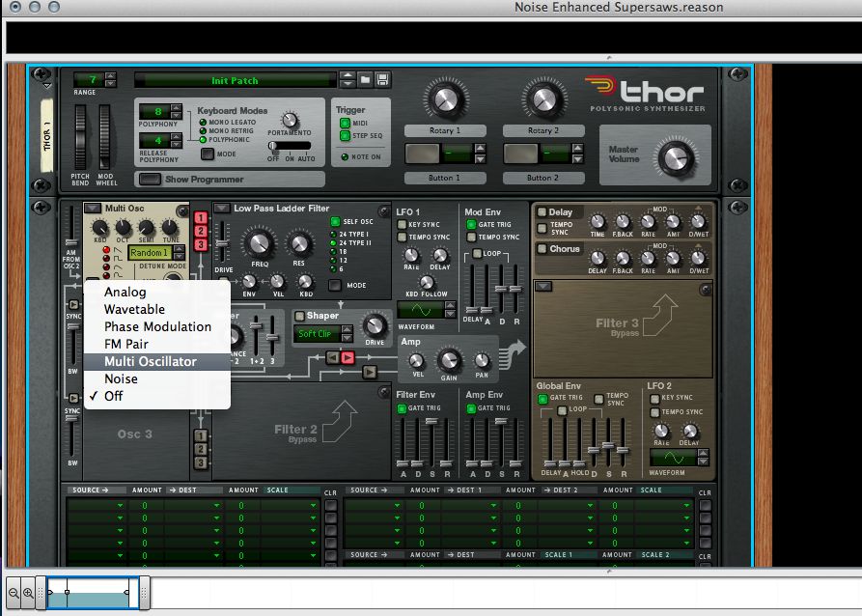This screenshot has height=616, width=862.
Task: Click the Delay TIME knob
Action: 597,222
